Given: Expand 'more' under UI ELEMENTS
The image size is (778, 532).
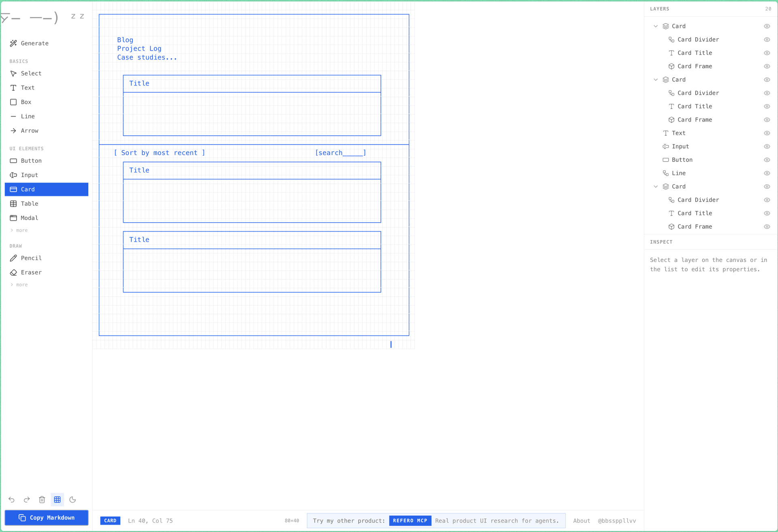Looking at the screenshot, I should [x=19, y=230].
